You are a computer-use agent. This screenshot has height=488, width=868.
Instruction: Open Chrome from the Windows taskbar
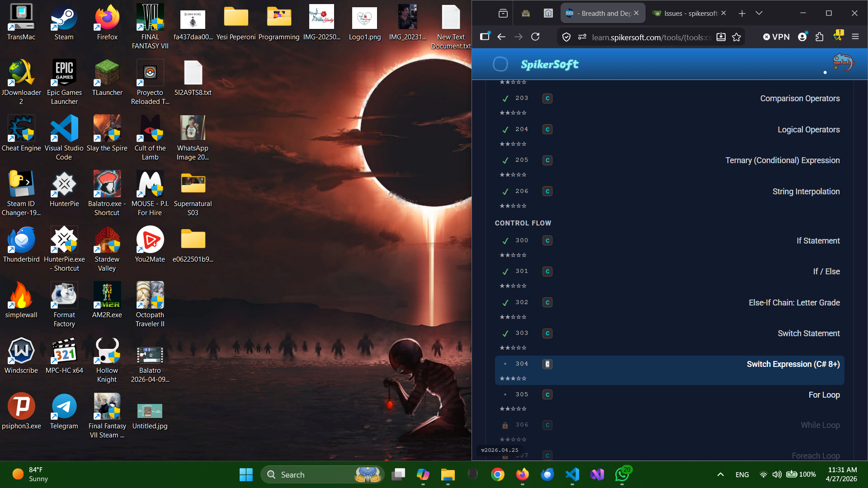click(x=497, y=474)
